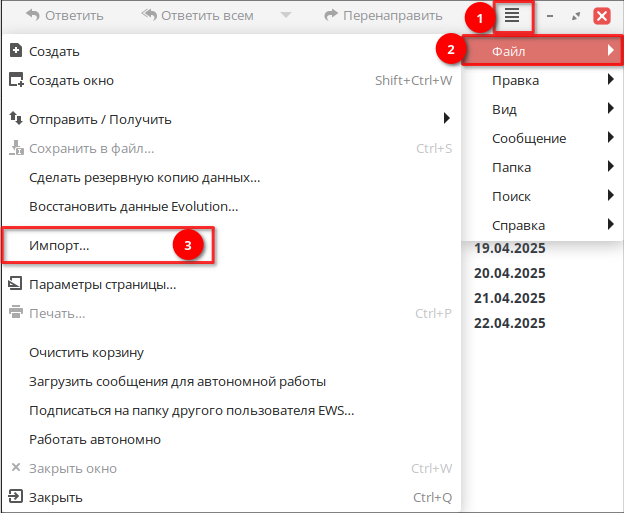Choose Создать окно menu entry
Image resolution: width=624 pixels, height=513 pixels.
point(231,80)
